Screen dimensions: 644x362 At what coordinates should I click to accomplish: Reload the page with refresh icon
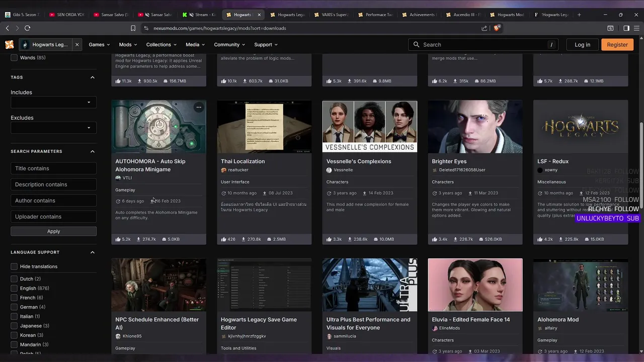tap(28, 28)
